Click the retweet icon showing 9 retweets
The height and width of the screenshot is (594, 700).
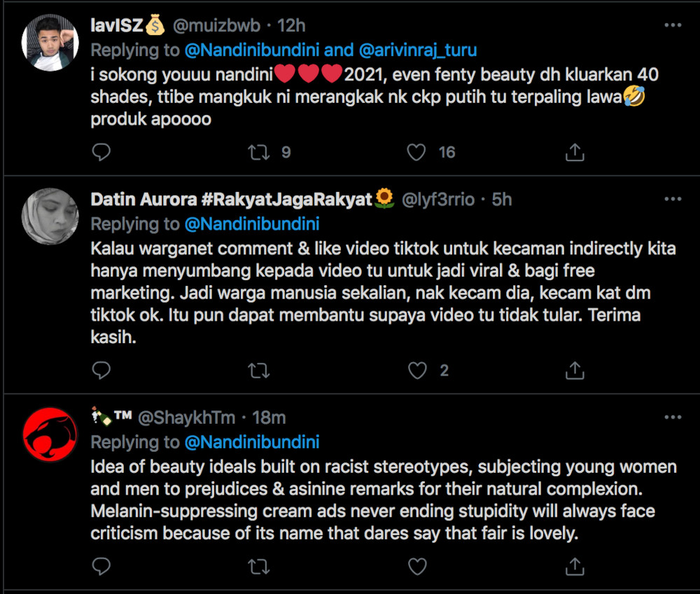click(x=260, y=151)
